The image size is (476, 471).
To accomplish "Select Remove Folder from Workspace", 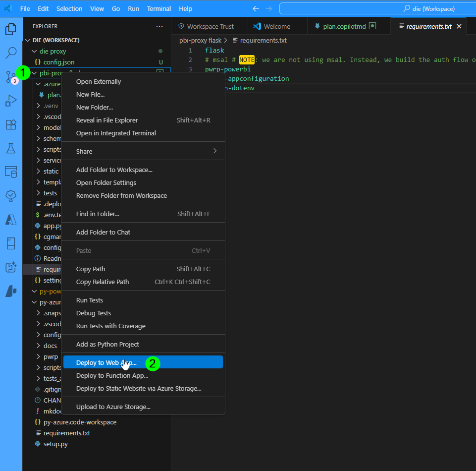I will (x=143, y=195).
